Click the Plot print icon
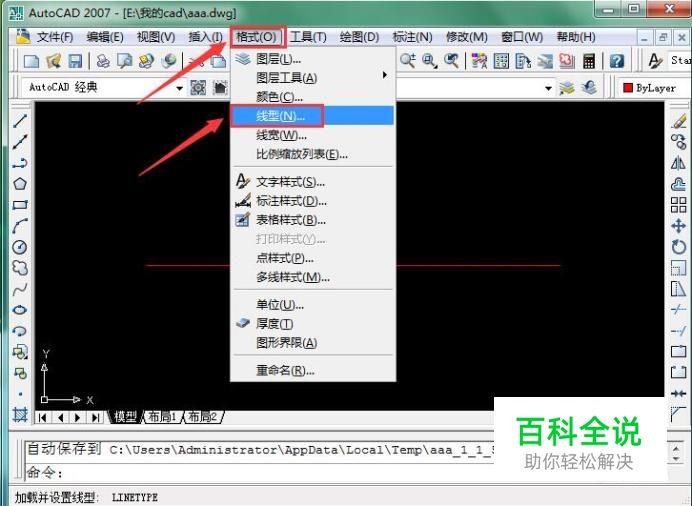 pyautogui.click(x=103, y=61)
